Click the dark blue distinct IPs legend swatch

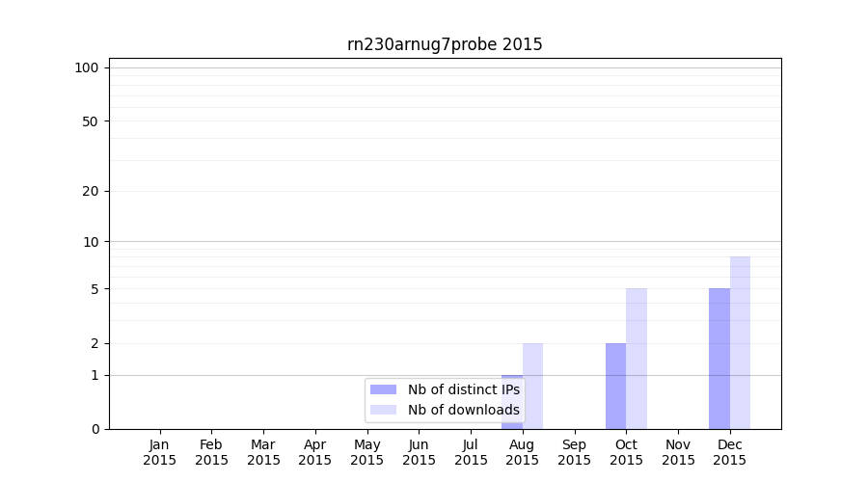coord(383,389)
